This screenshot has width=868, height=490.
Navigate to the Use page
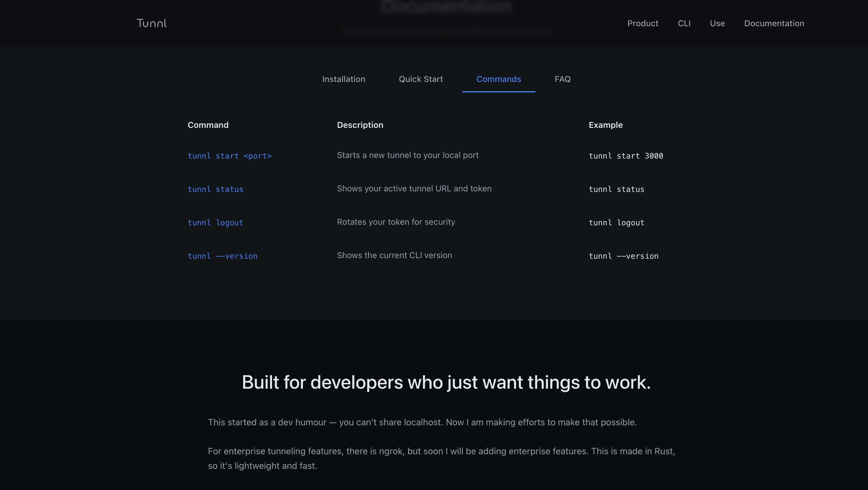coord(717,23)
